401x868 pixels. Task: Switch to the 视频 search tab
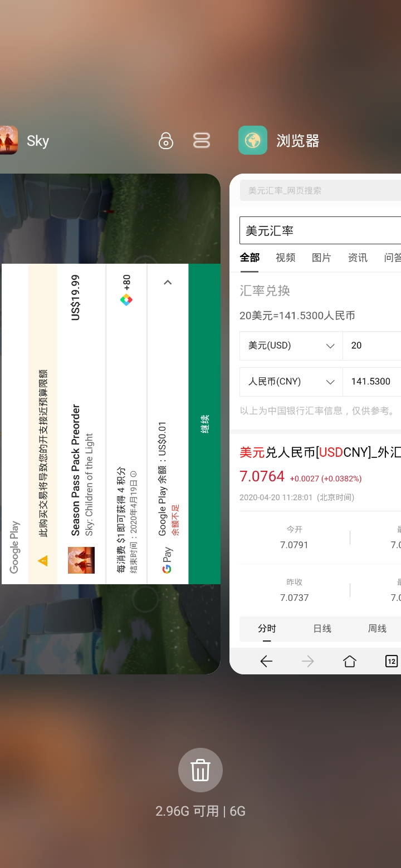click(x=286, y=258)
